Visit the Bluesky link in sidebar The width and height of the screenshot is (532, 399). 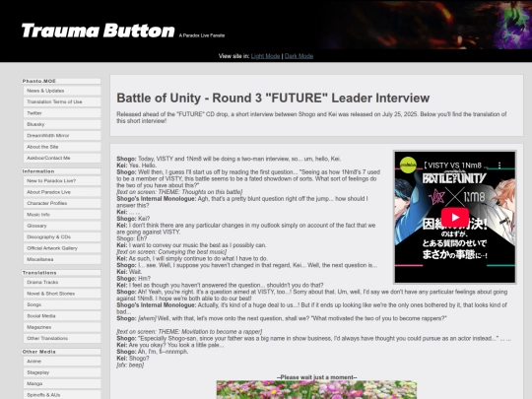pos(62,124)
